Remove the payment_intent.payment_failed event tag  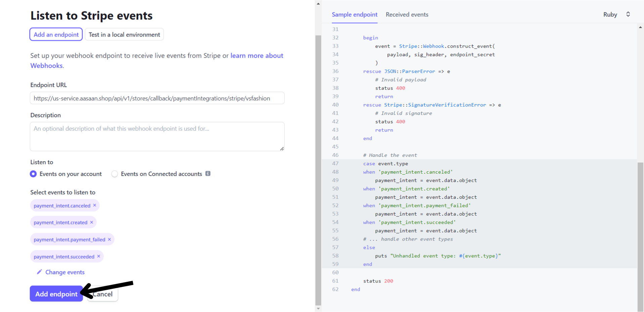[x=109, y=239]
